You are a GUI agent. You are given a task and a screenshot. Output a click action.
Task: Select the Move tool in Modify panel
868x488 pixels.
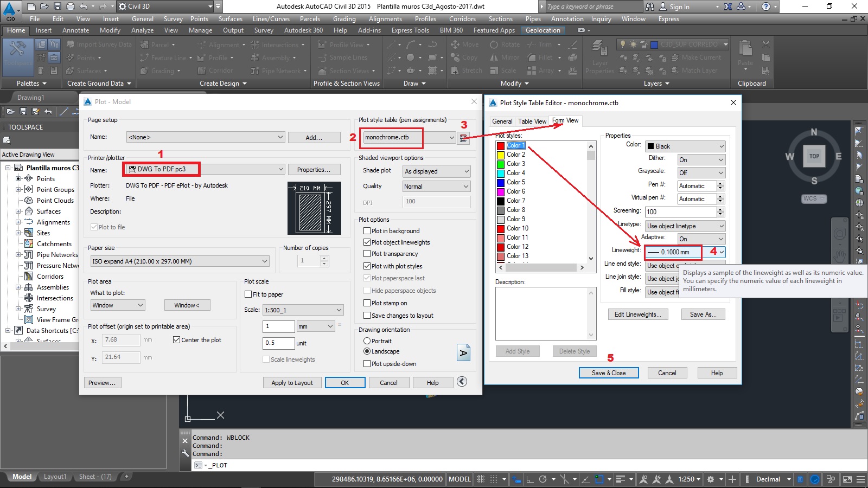(x=464, y=44)
